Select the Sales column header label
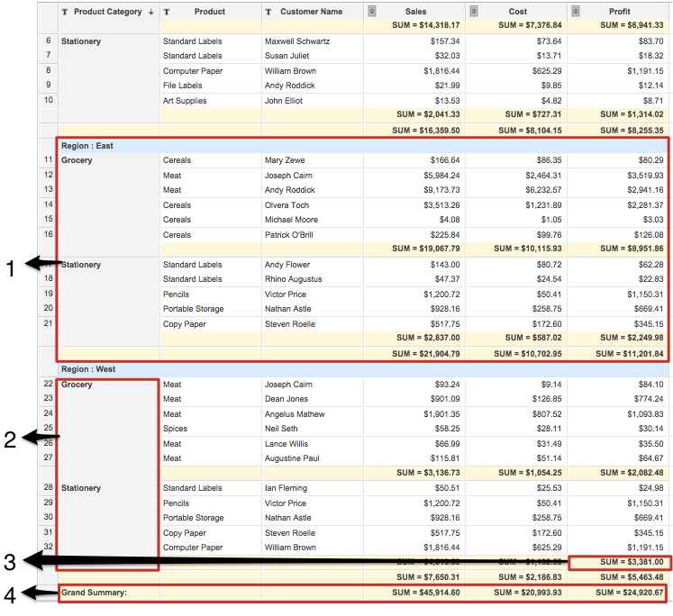673x616 pixels. pyautogui.click(x=416, y=12)
